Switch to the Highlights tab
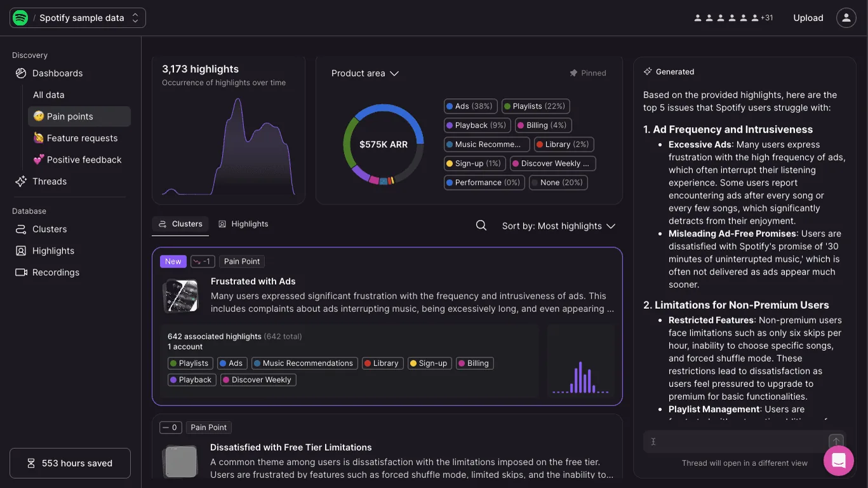 point(243,224)
